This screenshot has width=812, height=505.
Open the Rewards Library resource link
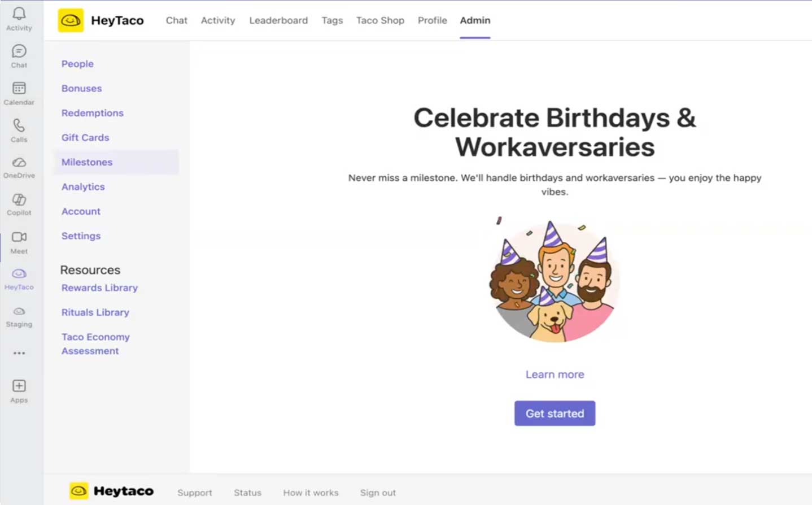tap(99, 288)
